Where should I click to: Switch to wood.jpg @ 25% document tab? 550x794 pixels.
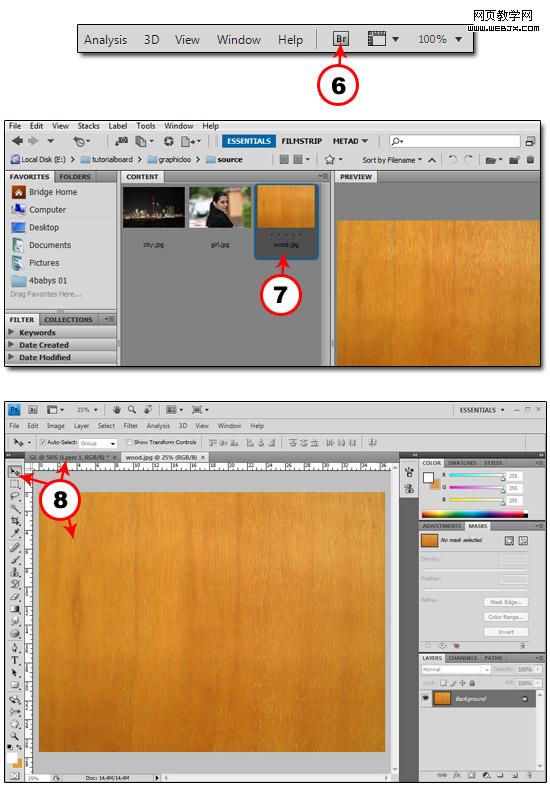165,457
